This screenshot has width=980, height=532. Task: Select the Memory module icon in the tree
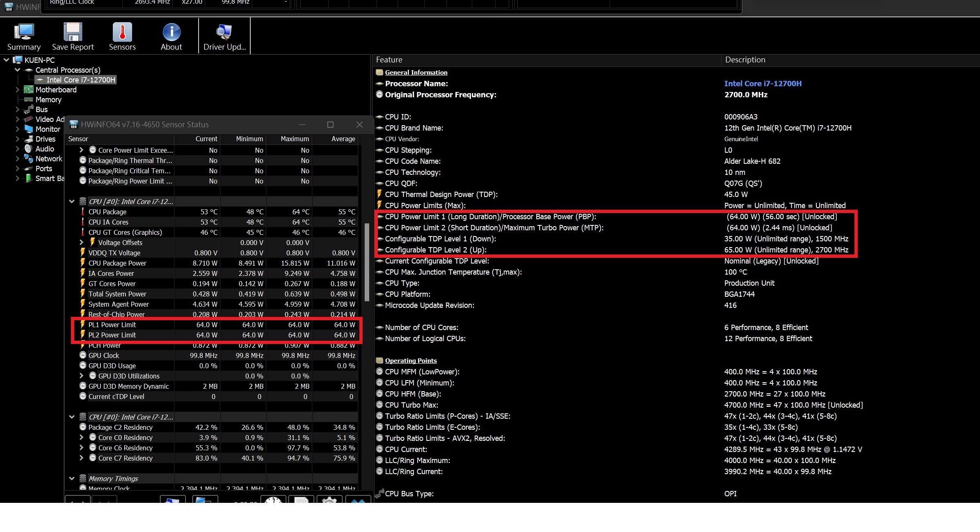point(29,99)
